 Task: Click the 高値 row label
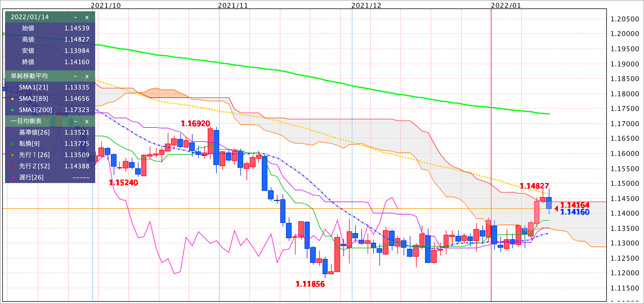pyautogui.click(x=28, y=39)
